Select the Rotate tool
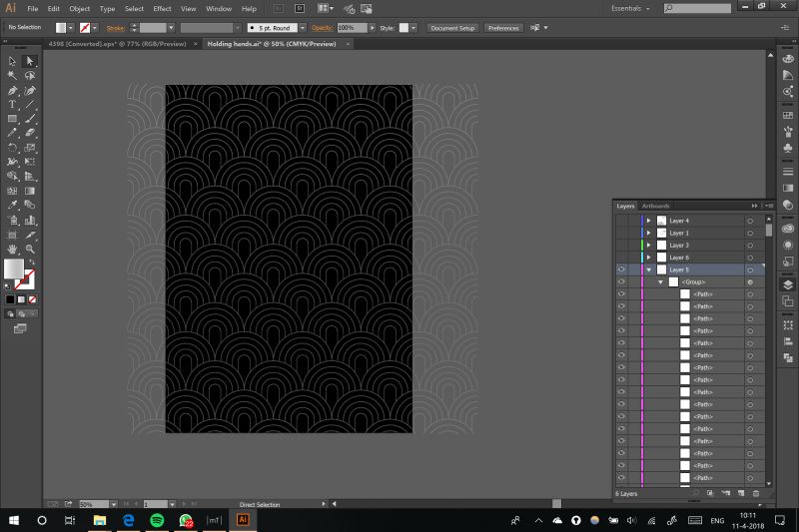 click(x=12, y=148)
